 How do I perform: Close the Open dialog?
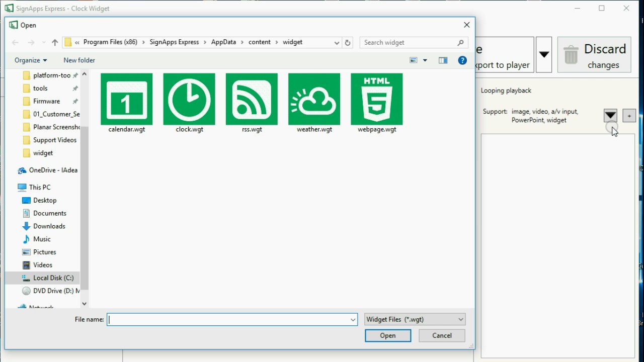(x=467, y=25)
